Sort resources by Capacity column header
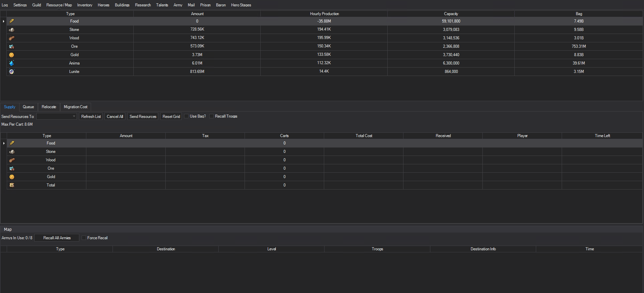This screenshot has width=644, height=293. click(451, 14)
